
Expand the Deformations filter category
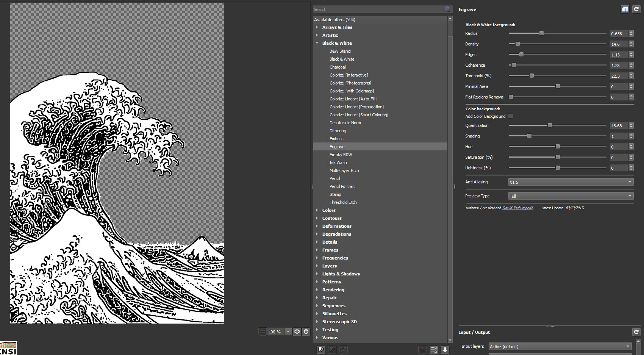317,226
